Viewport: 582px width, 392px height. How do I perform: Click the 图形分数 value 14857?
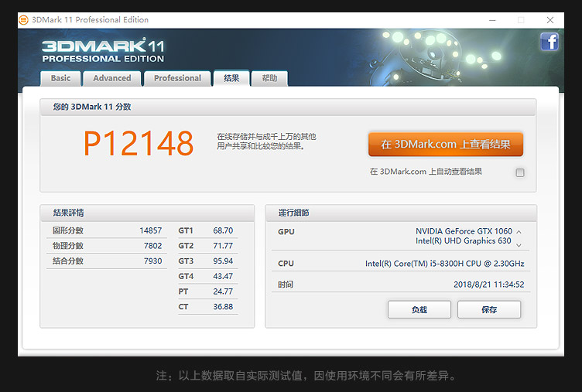point(151,230)
